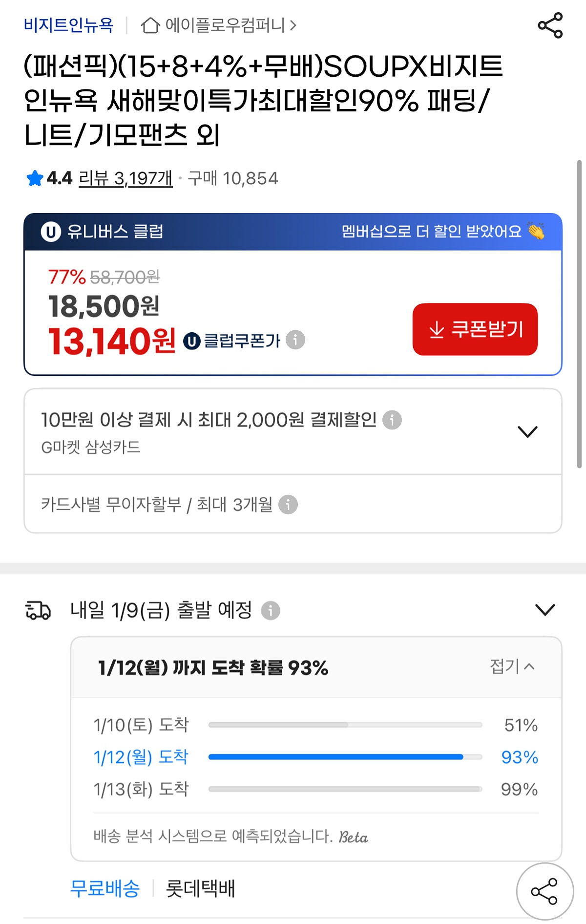Go to 에이플로우컴퍼니 seller shop
Viewport: 586px width, 924px height.
pos(226,25)
